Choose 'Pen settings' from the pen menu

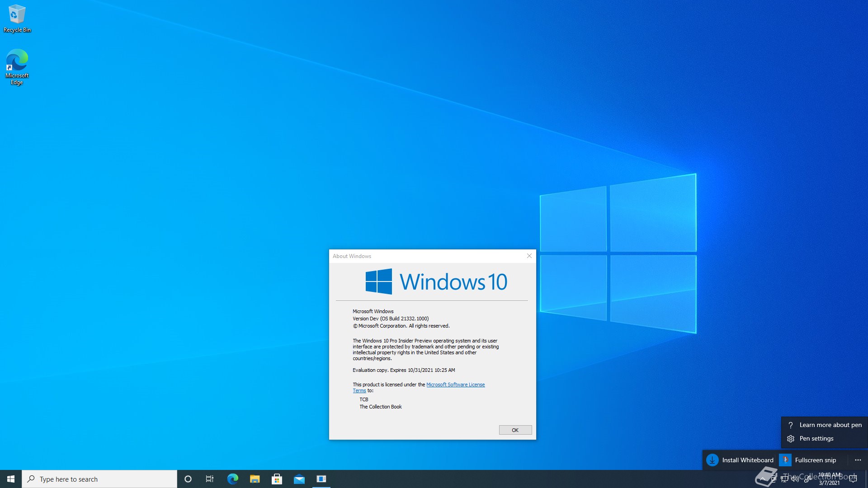(x=816, y=438)
